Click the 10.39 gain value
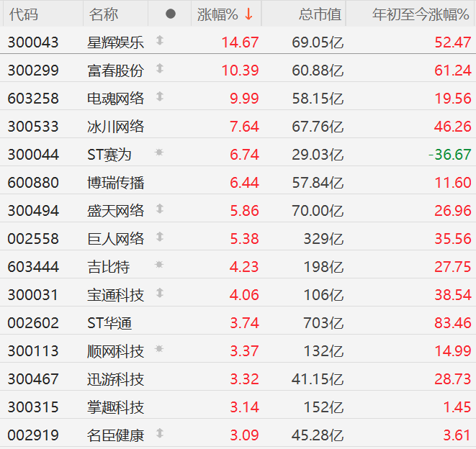 pos(240,71)
